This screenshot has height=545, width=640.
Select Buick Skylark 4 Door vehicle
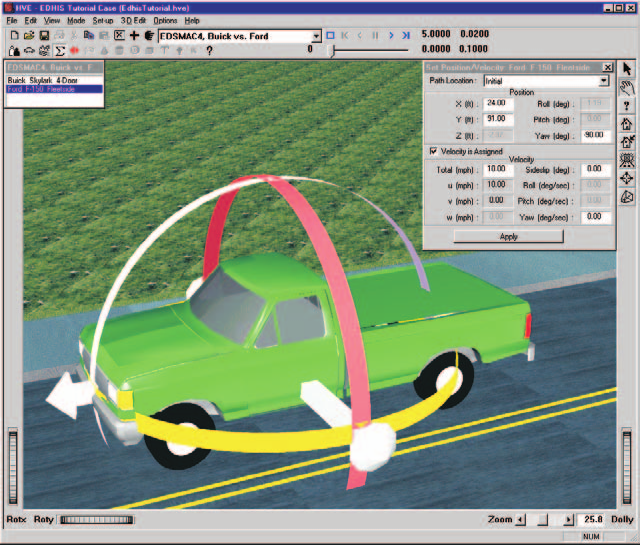[x=42, y=80]
